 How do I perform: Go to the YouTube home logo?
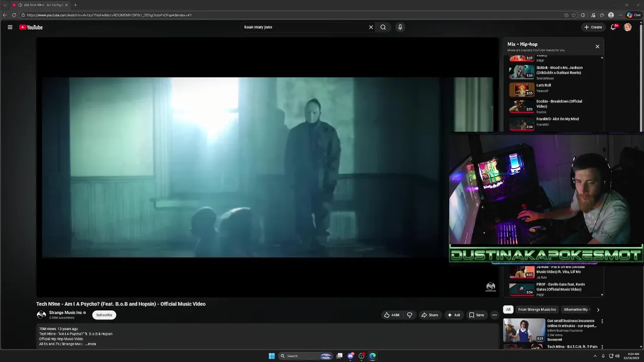point(31,27)
